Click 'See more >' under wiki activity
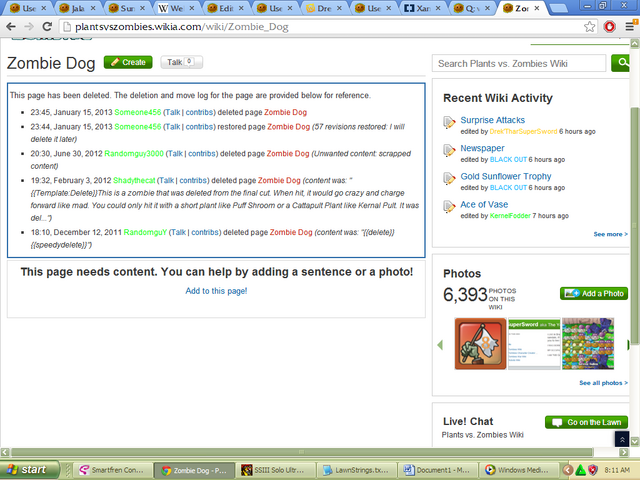 coord(611,234)
